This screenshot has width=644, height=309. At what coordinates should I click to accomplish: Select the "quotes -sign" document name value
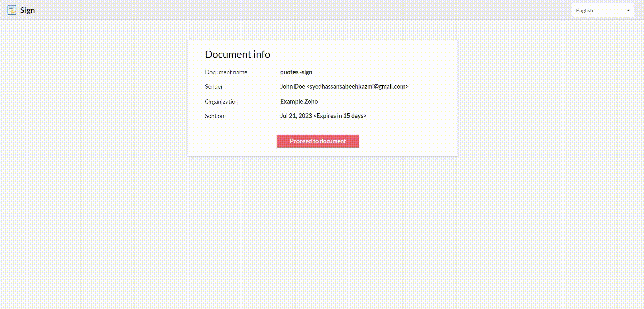coord(296,72)
